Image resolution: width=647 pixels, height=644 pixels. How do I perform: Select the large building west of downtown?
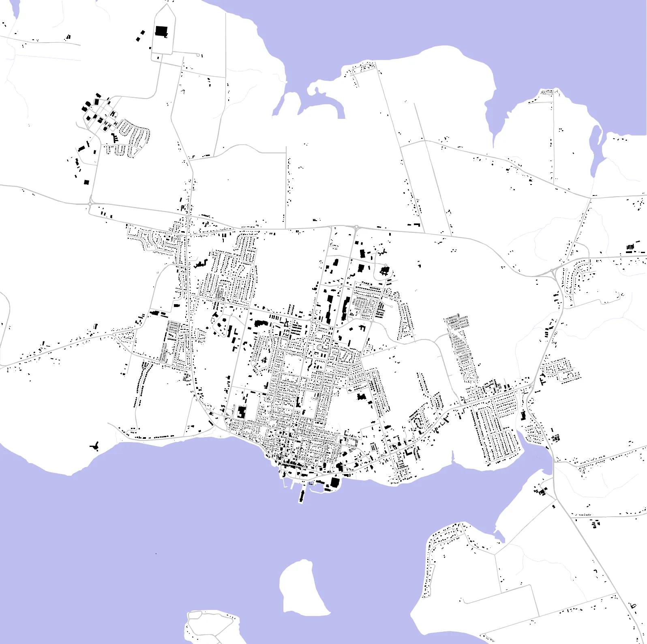242,412
